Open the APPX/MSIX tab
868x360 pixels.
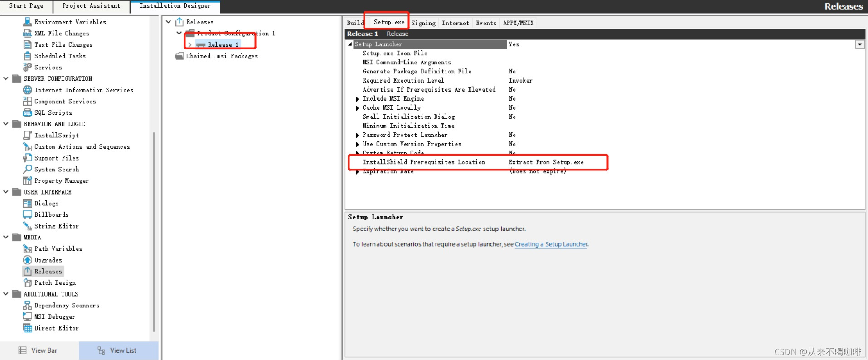coord(518,23)
